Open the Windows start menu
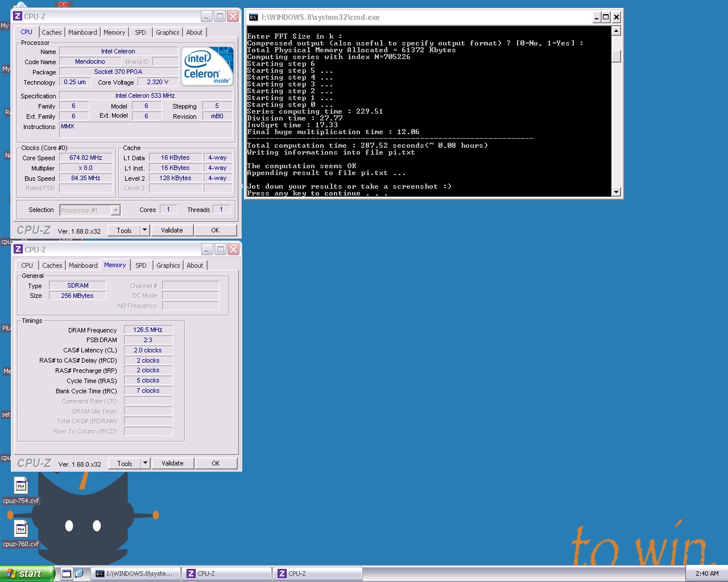The image size is (728, 582). [27, 573]
